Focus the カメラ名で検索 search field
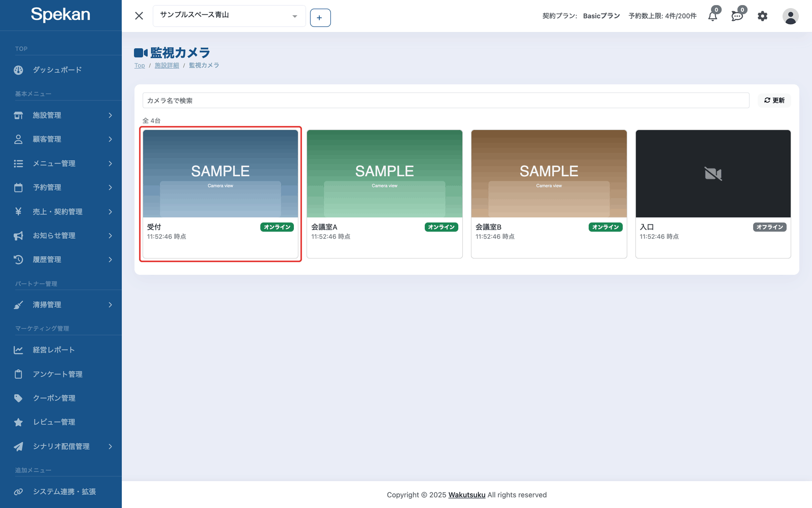This screenshot has height=508, width=812. [x=446, y=101]
